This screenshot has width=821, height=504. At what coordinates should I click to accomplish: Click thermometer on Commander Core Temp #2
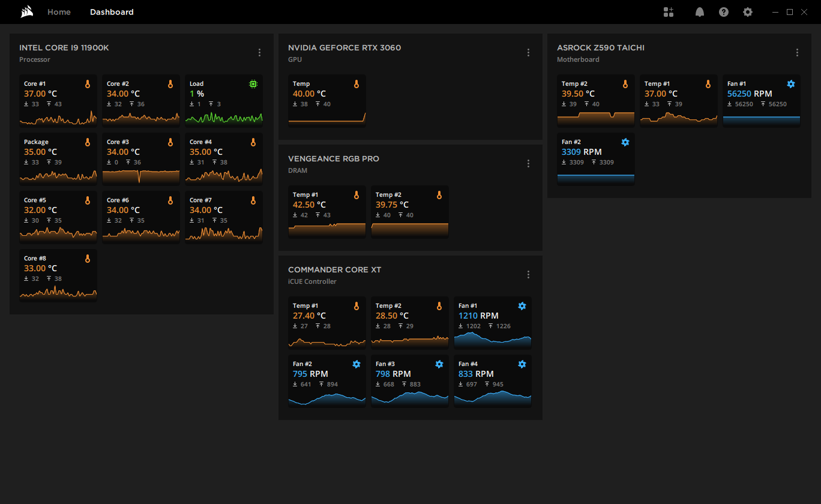[439, 306]
